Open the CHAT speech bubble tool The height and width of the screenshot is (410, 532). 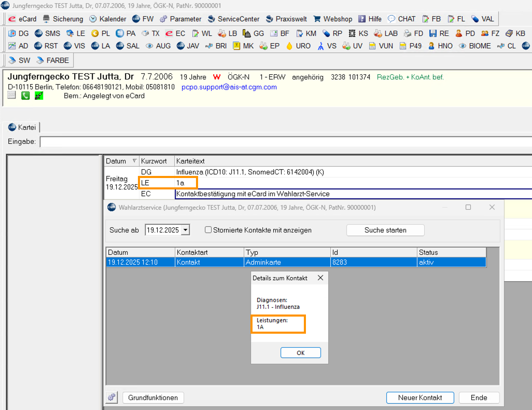click(391, 19)
